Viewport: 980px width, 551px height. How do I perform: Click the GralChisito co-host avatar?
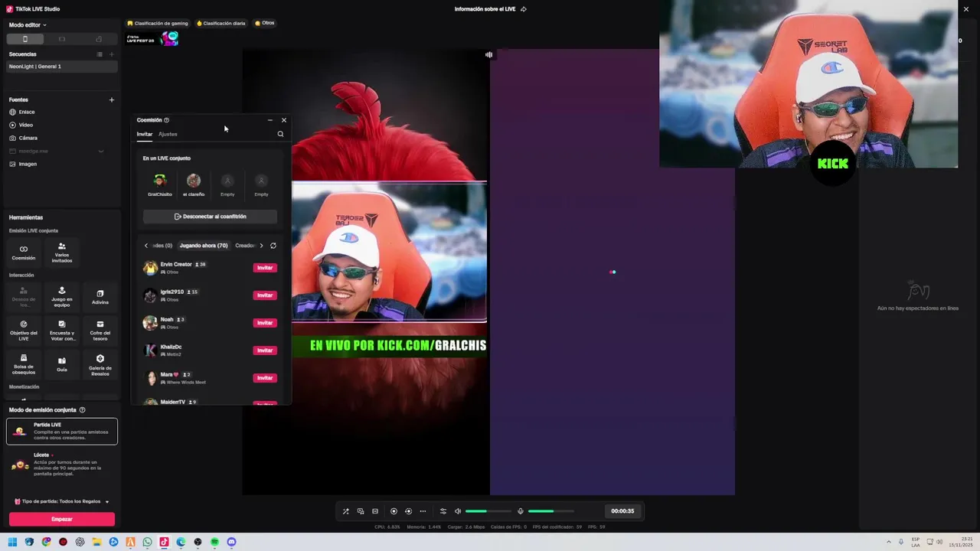tap(160, 181)
